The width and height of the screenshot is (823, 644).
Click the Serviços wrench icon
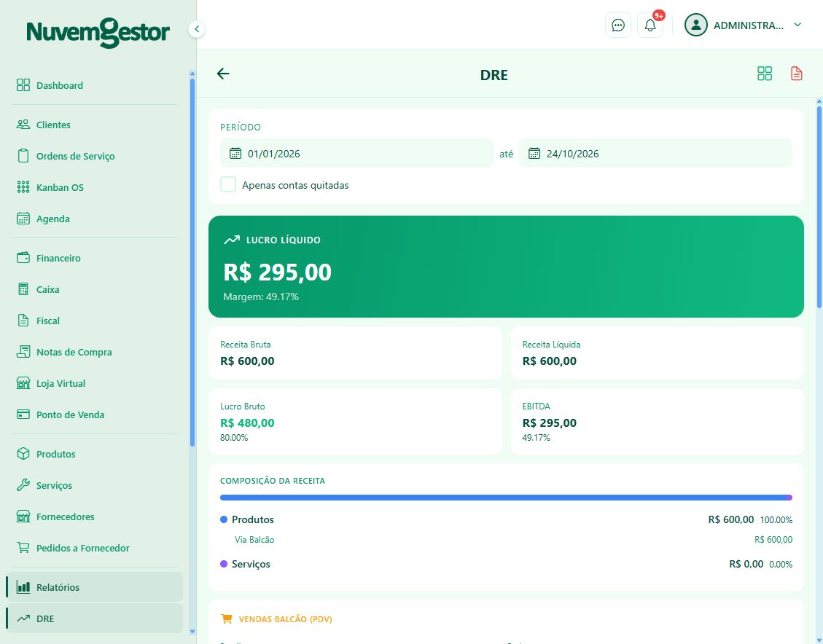[23, 485]
